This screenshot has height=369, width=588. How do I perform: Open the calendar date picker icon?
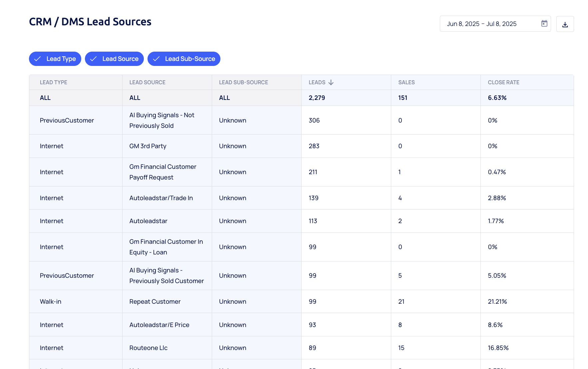pos(544,24)
